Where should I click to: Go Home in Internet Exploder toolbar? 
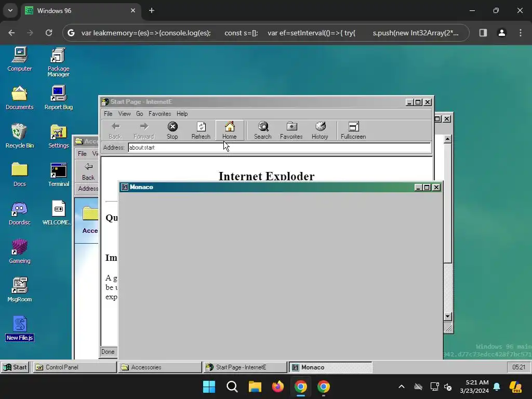tap(229, 130)
